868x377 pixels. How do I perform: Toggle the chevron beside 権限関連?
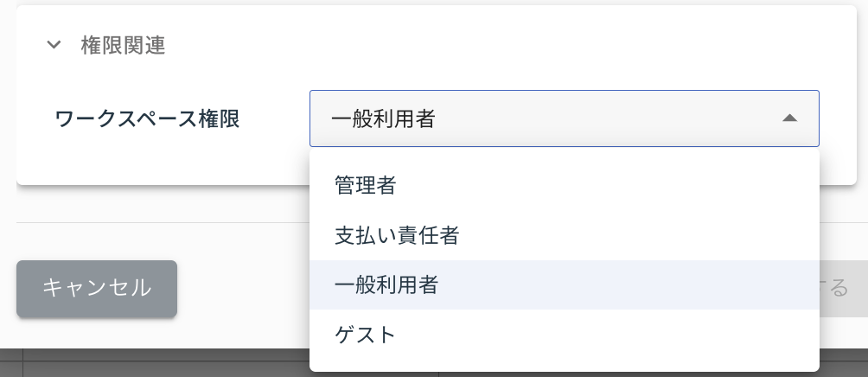[x=54, y=45]
